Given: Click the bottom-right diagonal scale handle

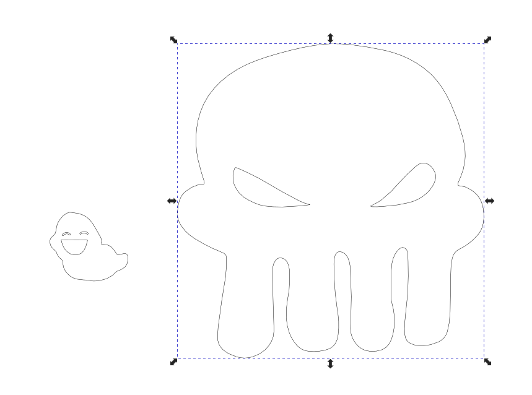Looking at the screenshot, I should (488, 362).
